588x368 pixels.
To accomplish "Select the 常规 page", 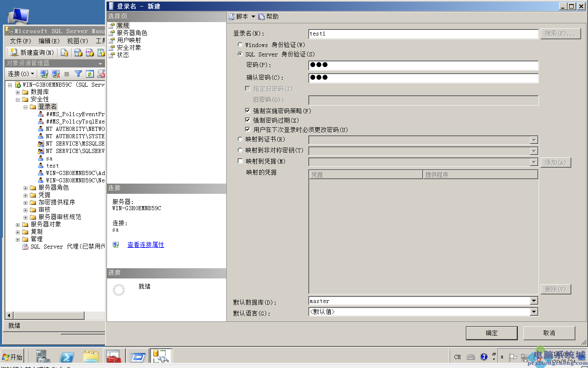I will (x=123, y=25).
